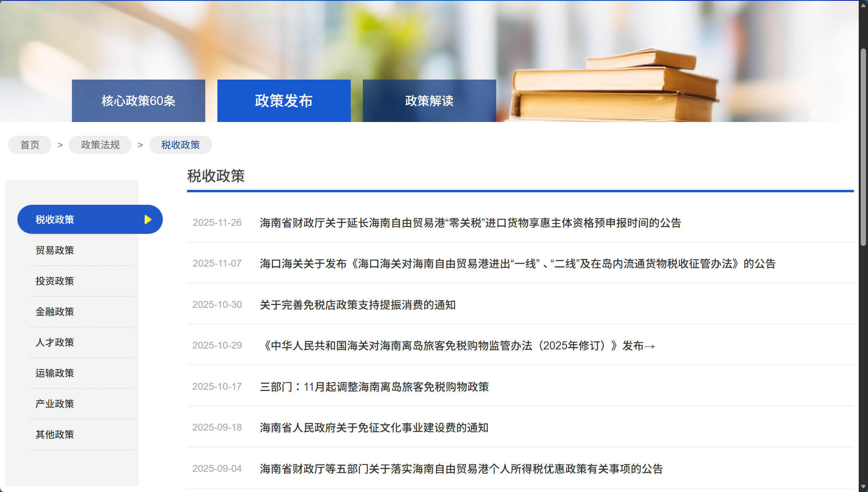
Task: Open the 金融政策 sidebar category
Action: [x=55, y=312]
